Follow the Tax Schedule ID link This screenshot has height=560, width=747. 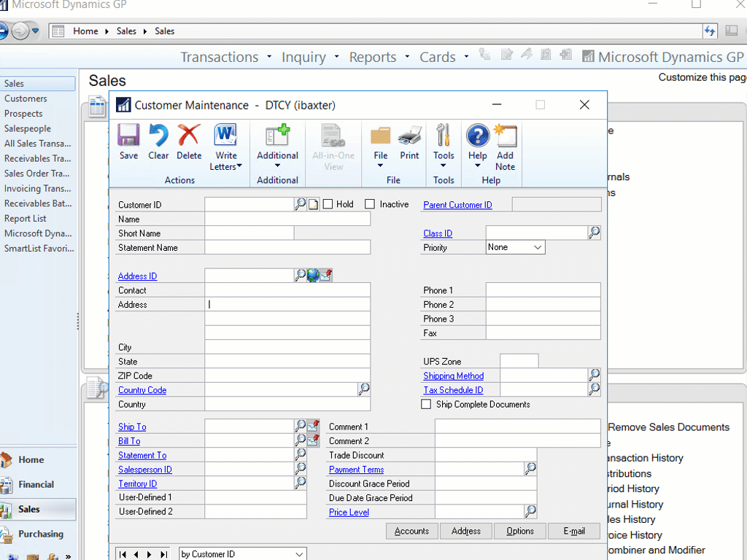(x=453, y=390)
